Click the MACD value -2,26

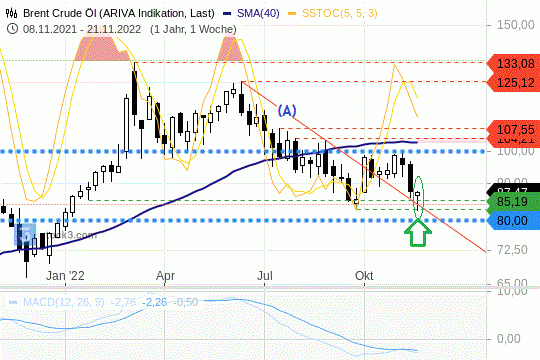tap(154, 302)
